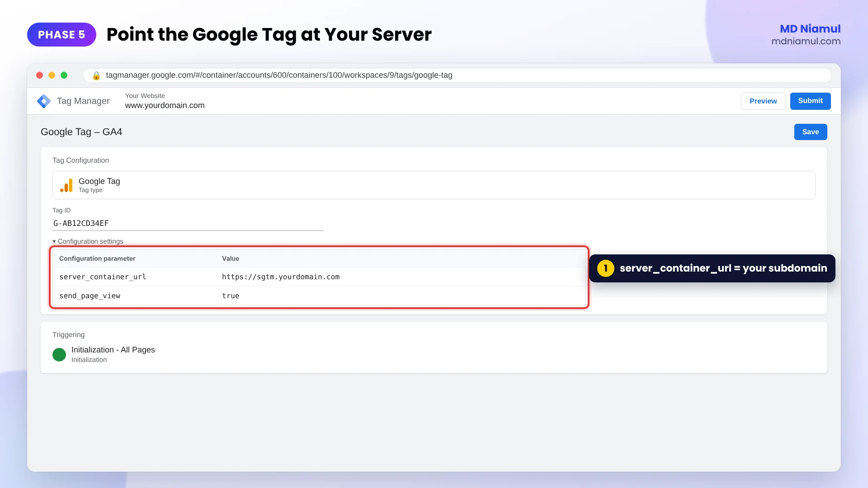Open the Google Tag tag type selector

coord(434,185)
